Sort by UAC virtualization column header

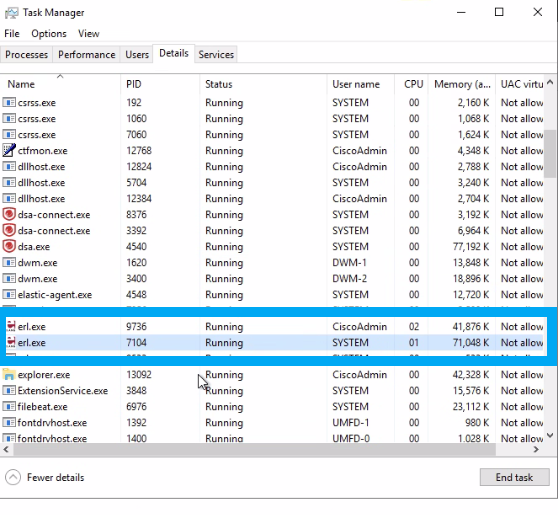point(520,84)
